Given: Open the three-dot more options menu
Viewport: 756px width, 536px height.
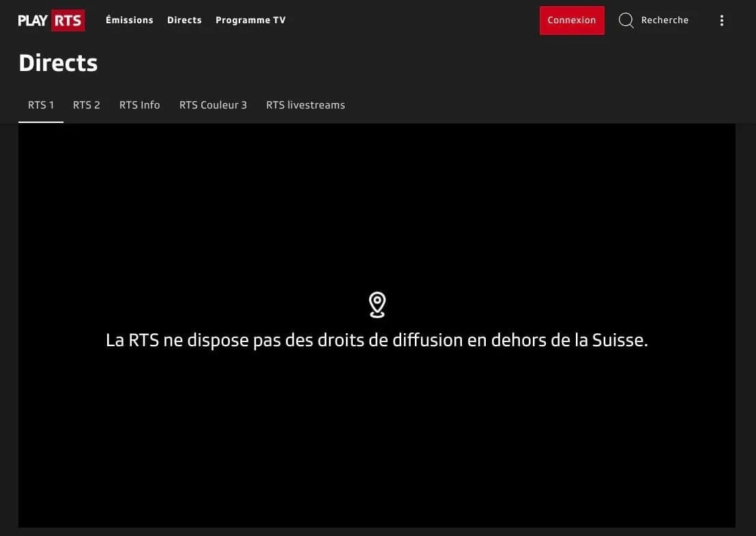Looking at the screenshot, I should pos(721,20).
